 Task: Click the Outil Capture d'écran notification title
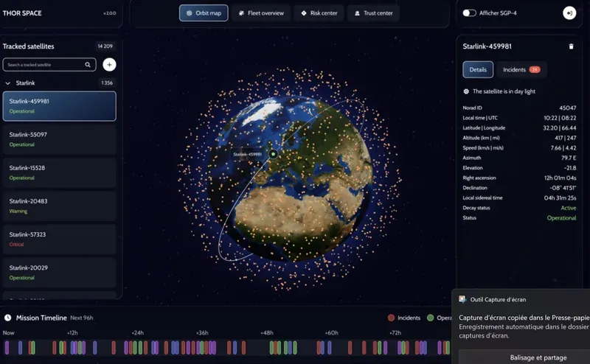pyautogui.click(x=498, y=300)
